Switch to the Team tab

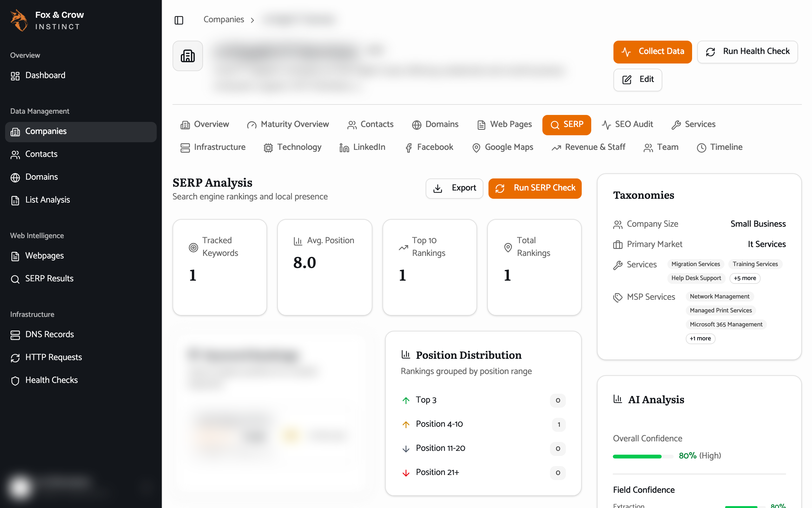click(661, 148)
